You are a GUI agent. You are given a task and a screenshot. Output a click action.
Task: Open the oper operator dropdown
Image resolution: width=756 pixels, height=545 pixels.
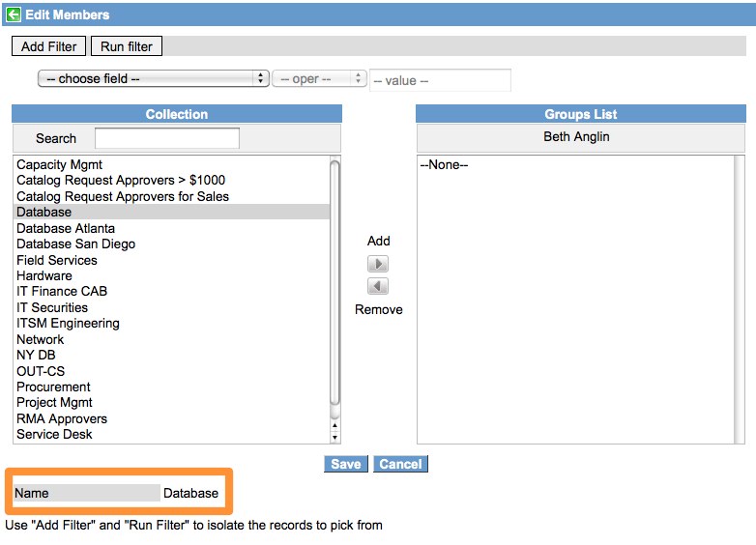(319, 78)
